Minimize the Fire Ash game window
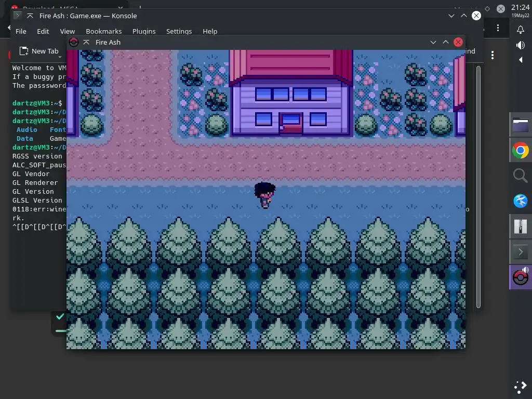 coord(433,42)
